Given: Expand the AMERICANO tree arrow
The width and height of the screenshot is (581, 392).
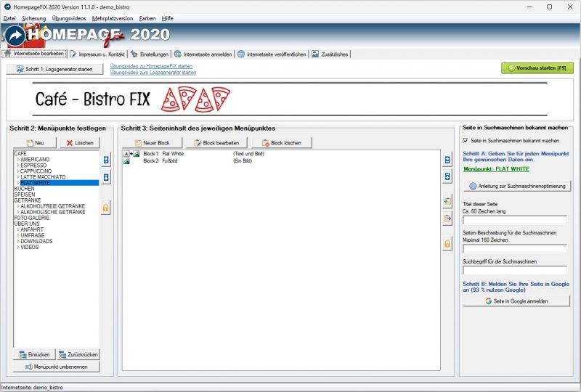Looking at the screenshot, I should point(17,159).
